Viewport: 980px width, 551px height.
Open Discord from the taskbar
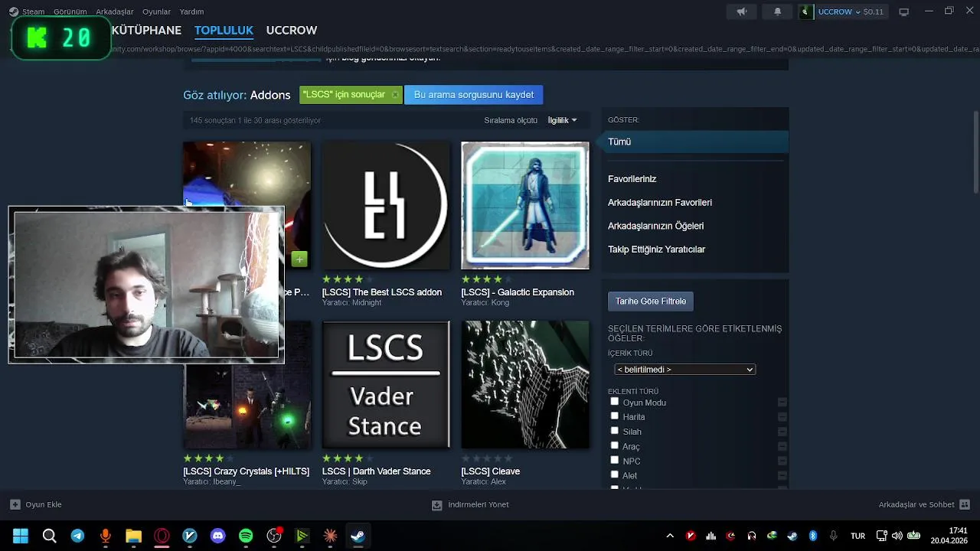[218, 536]
